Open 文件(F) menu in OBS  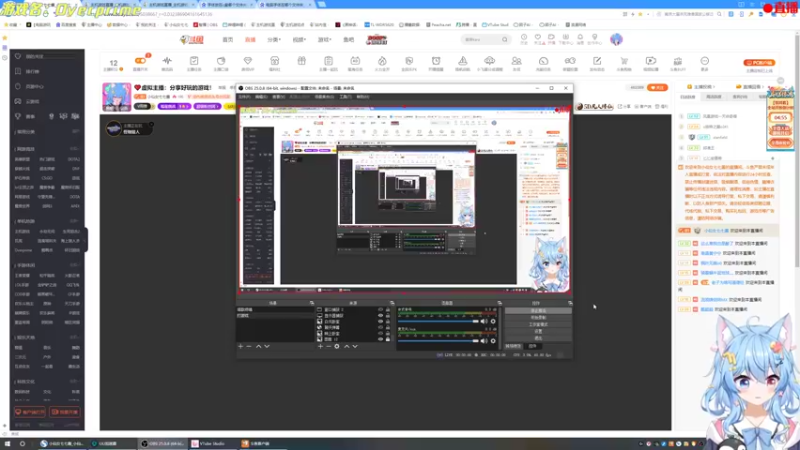pos(245,96)
